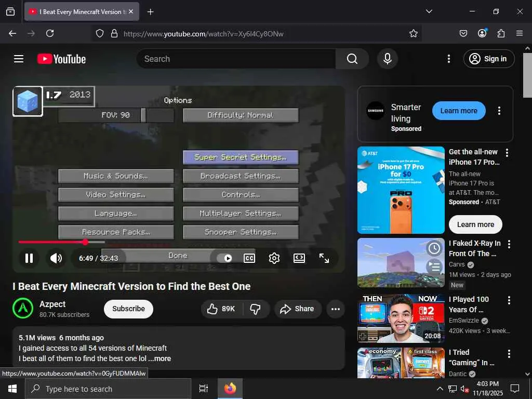Screen dimensions: 532x399
Task: Open options for I Faked X-Ray video
Action: tap(509, 244)
